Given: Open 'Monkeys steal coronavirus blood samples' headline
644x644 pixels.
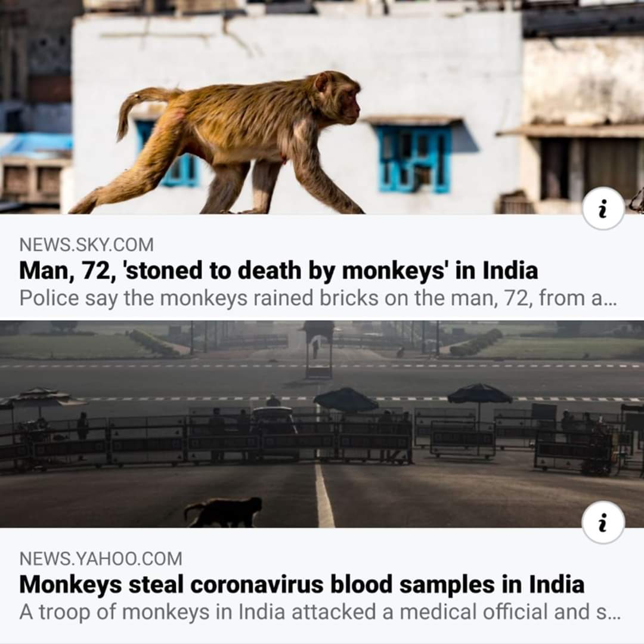Looking at the screenshot, I should pyautogui.click(x=302, y=584).
